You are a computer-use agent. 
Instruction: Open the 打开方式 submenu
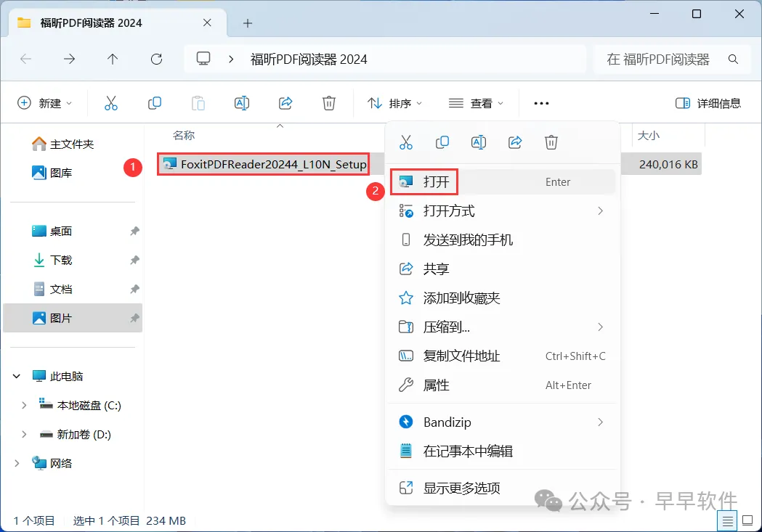503,210
